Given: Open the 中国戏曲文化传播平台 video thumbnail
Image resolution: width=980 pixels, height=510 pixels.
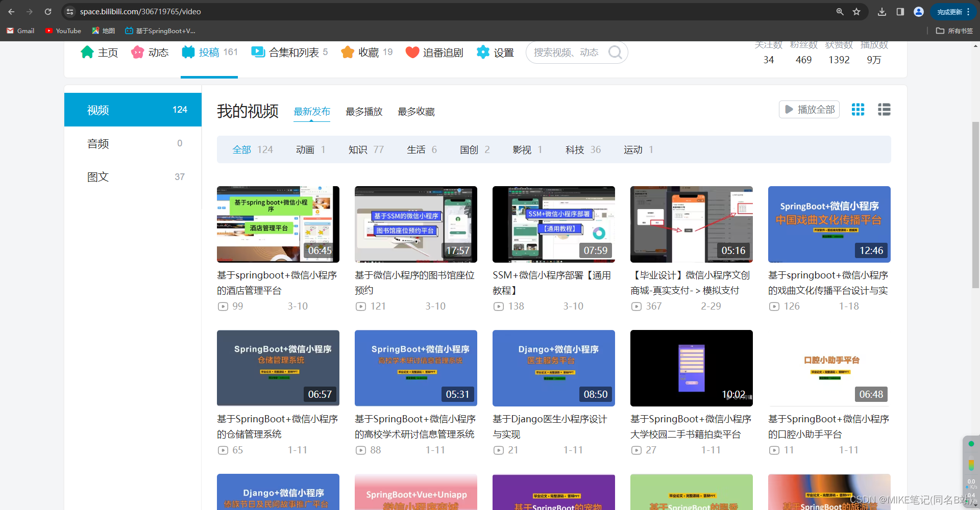Looking at the screenshot, I should [x=829, y=224].
